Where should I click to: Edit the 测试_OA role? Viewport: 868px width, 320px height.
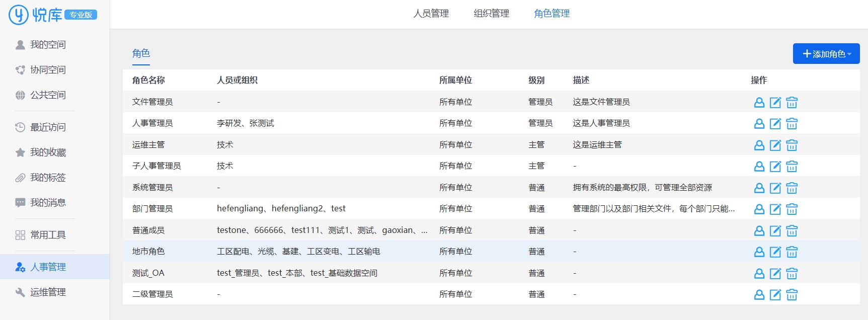[775, 274]
